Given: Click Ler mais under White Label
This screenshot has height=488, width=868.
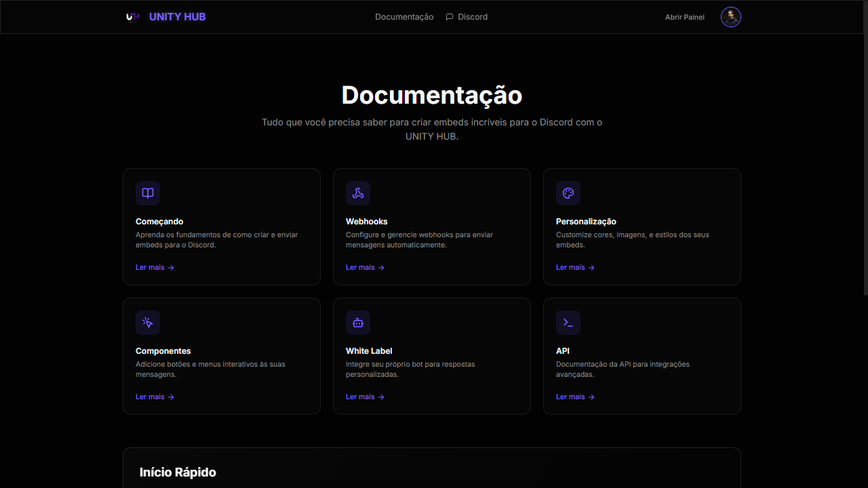Looking at the screenshot, I should 366,397.
